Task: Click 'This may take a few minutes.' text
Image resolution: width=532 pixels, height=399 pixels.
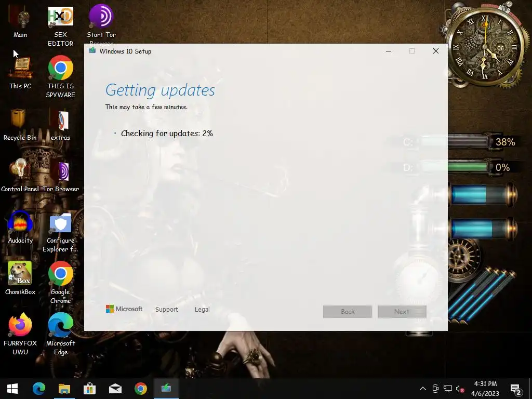Action: [146, 107]
